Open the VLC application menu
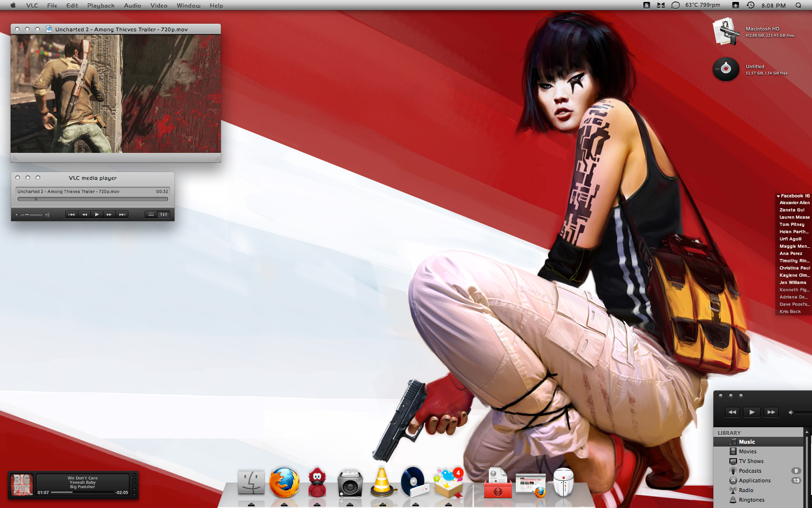 (x=32, y=5)
